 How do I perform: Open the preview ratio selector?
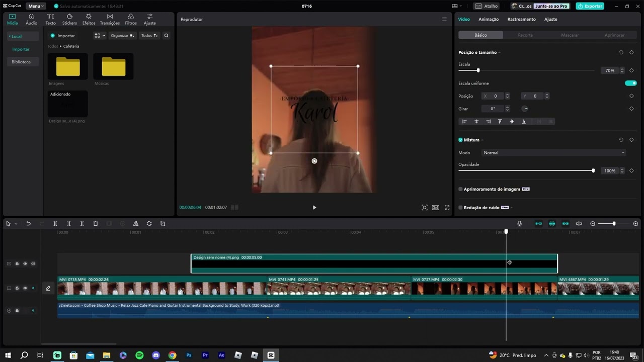click(436, 208)
